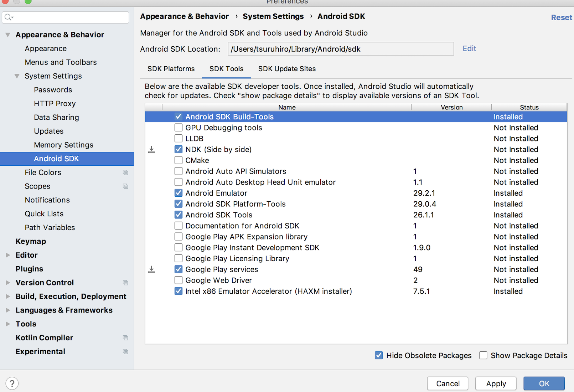Viewport: 574px width, 392px height.
Task: Click the settings search field
Action: click(66, 17)
